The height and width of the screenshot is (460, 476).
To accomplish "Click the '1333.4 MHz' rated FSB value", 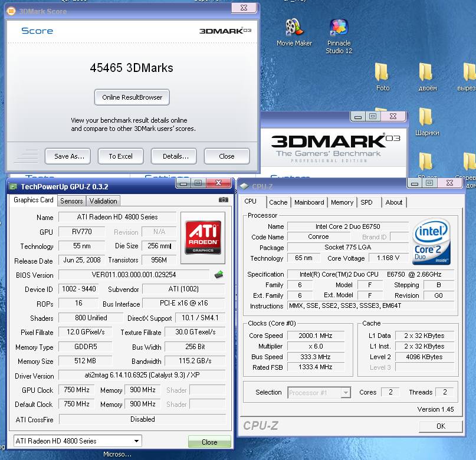I will click(316, 367).
